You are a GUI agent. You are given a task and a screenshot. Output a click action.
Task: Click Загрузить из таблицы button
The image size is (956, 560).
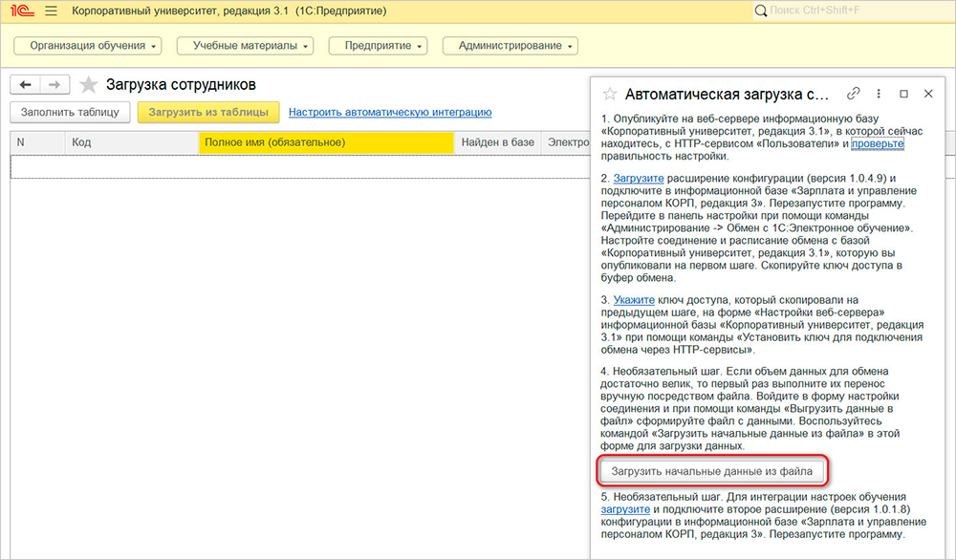(x=208, y=112)
